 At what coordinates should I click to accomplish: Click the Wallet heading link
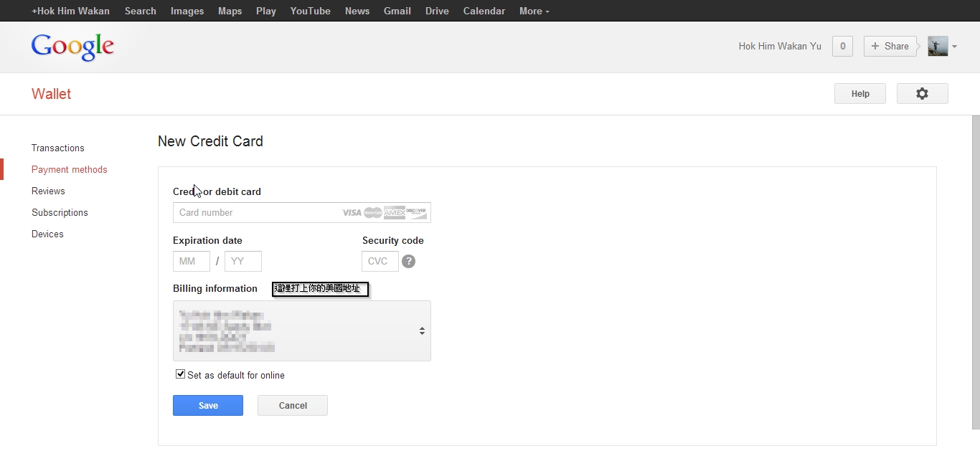point(51,94)
